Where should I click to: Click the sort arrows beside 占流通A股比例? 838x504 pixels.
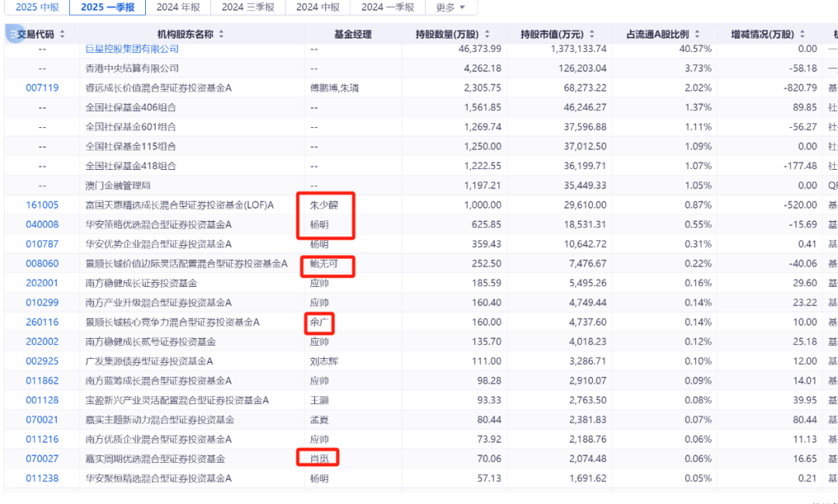(697, 35)
